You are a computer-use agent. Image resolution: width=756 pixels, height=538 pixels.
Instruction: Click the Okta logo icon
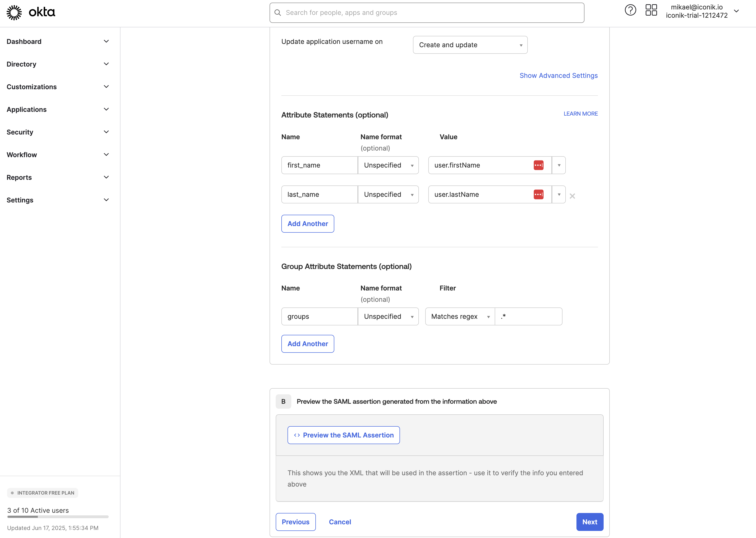coord(14,13)
